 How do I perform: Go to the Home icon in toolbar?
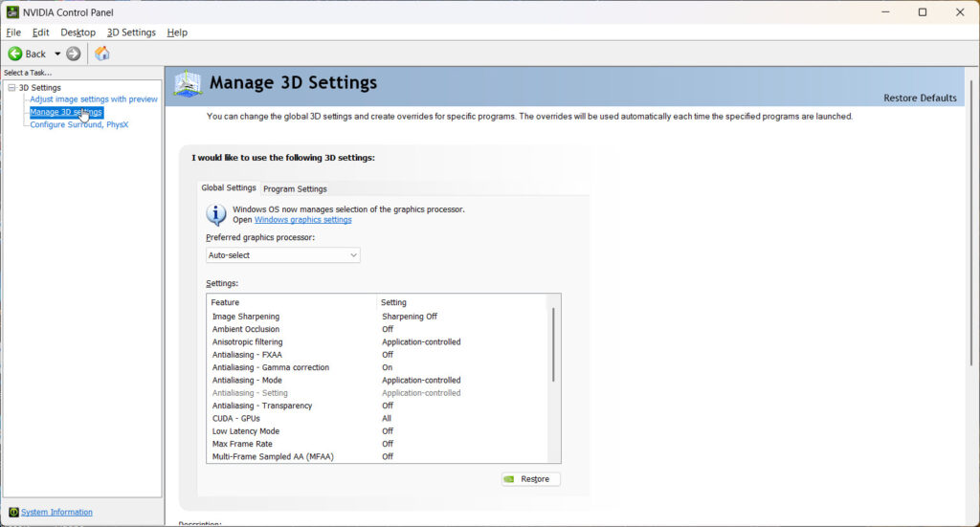tap(101, 54)
